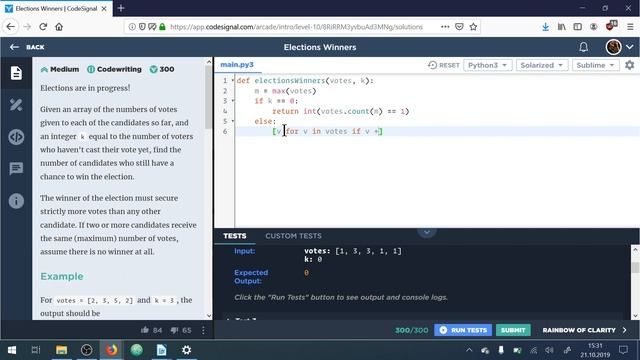Reload the page in Firefox
The image size is (640, 360).
pyautogui.click(x=43, y=27)
